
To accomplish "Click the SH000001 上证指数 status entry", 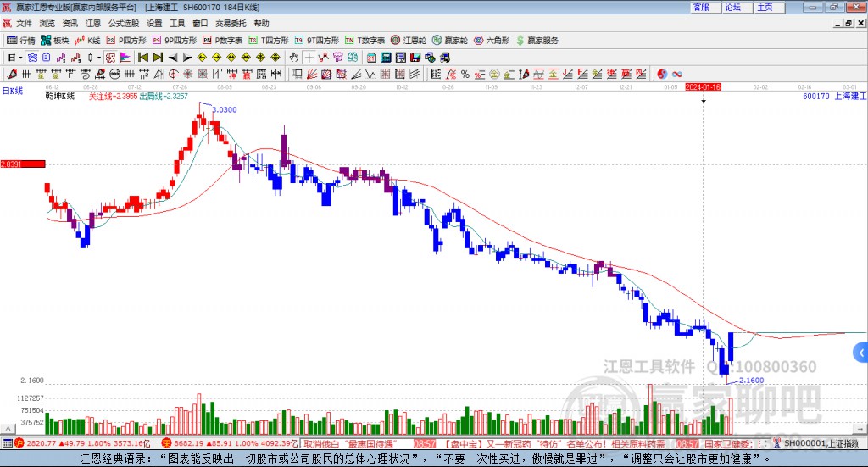I will click(x=821, y=443).
